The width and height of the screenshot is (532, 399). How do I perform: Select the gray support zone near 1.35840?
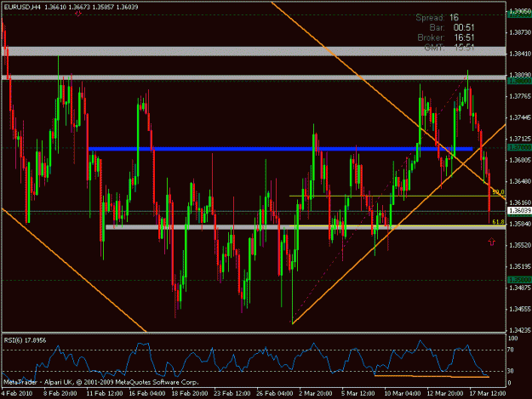(306, 227)
